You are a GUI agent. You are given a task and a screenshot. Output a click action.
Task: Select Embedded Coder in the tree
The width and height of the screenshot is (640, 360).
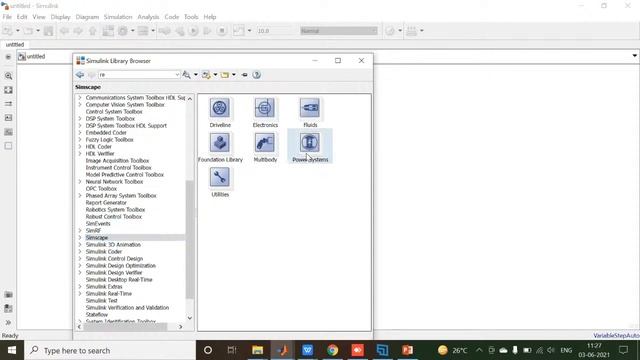point(106,133)
